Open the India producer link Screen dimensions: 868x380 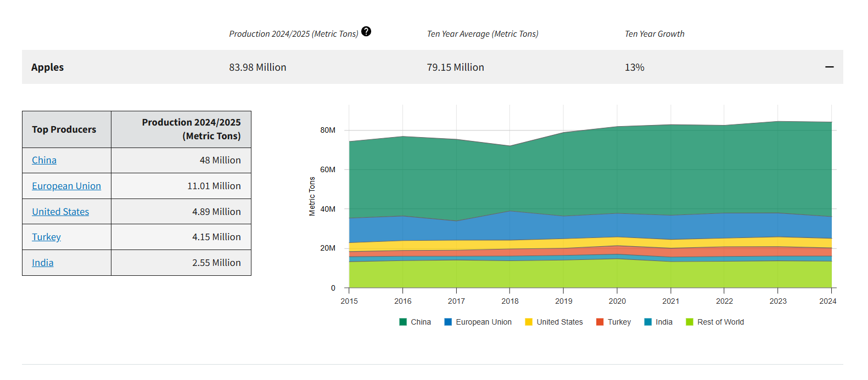pos(42,263)
